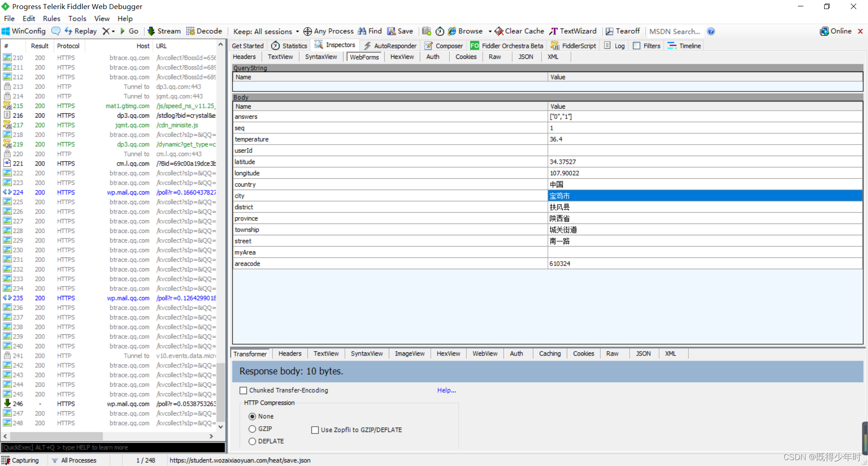Close the toolbar with red X

coord(860,31)
